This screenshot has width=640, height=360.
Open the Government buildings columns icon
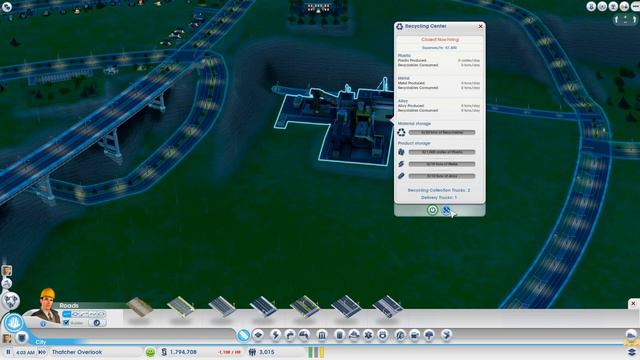(322, 335)
